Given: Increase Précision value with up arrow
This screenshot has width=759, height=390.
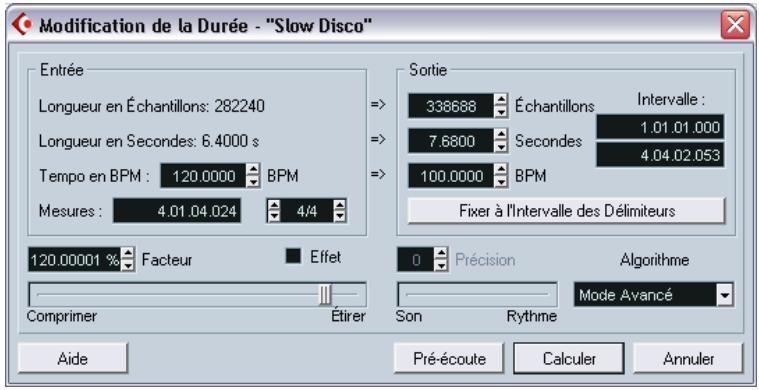Looking at the screenshot, I should point(440,254).
